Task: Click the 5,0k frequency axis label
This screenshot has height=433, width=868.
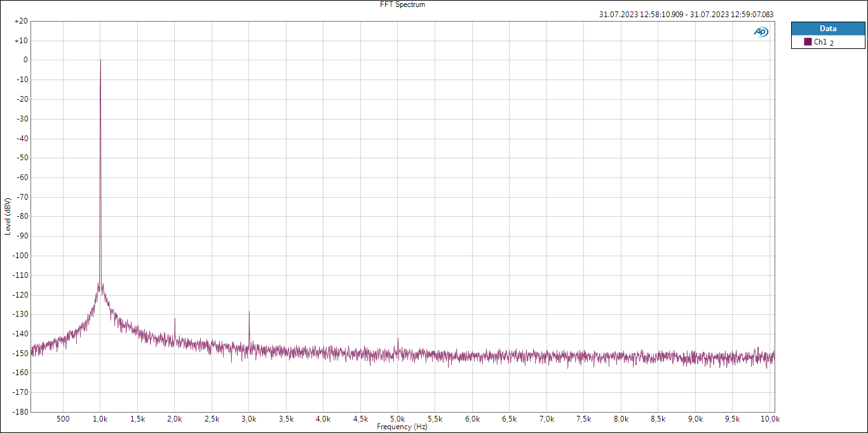Action: coord(398,419)
